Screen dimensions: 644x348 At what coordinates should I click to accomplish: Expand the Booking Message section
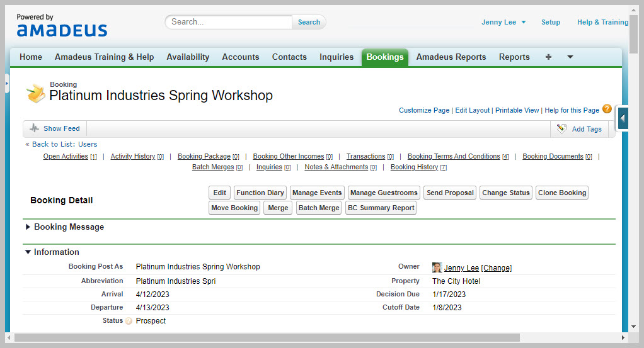[x=28, y=227]
